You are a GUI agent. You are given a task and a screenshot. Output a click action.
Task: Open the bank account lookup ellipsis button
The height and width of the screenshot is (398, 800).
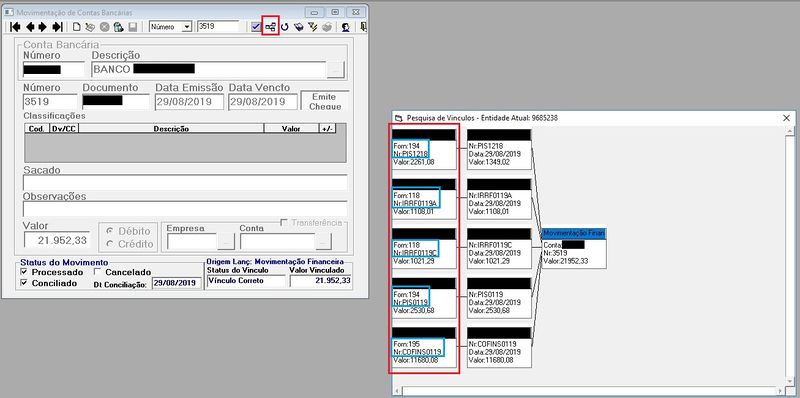click(336, 69)
